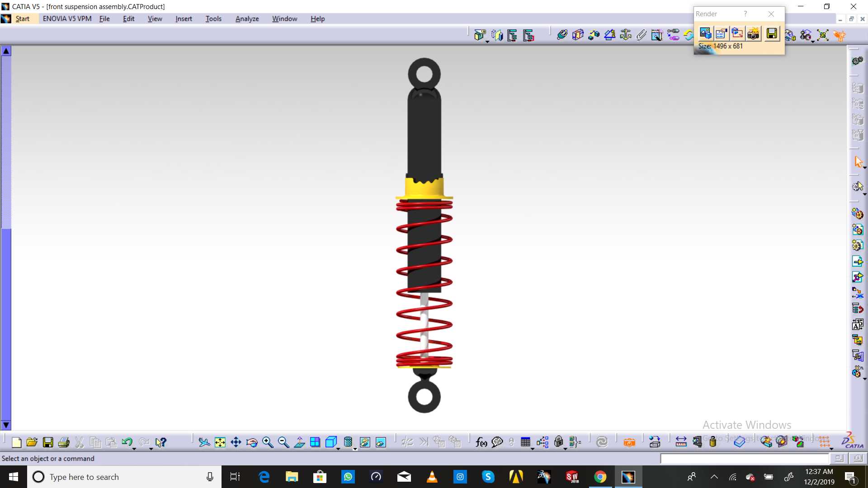
Task: Save the product with the bottom toolbar's floppy icon
Action: point(48,442)
